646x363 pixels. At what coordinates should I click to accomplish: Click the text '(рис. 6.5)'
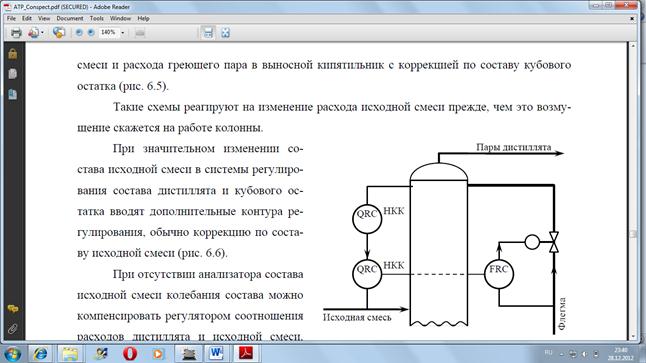pos(143,86)
